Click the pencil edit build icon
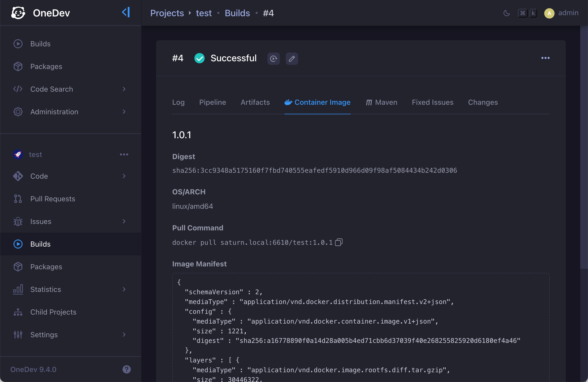 [x=292, y=59]
